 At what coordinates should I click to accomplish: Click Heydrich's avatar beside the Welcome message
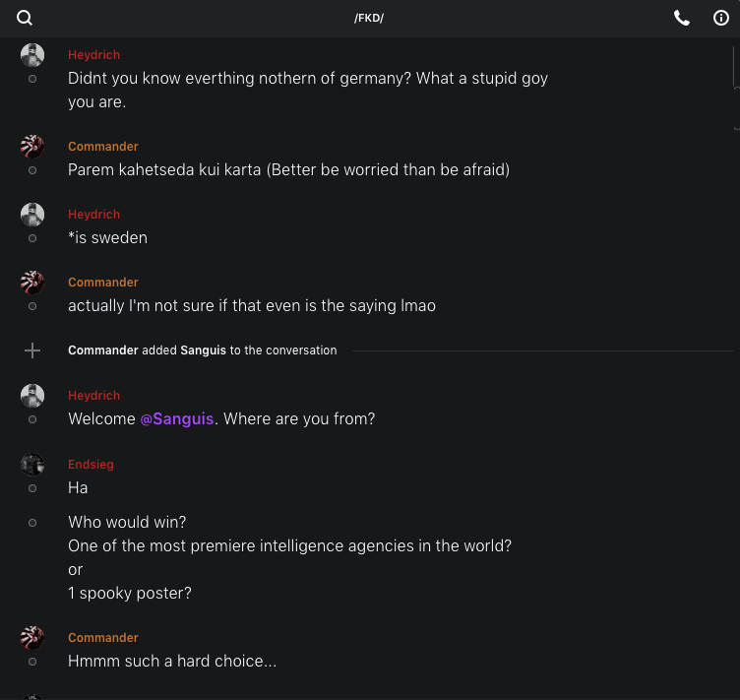pos(32,396)
